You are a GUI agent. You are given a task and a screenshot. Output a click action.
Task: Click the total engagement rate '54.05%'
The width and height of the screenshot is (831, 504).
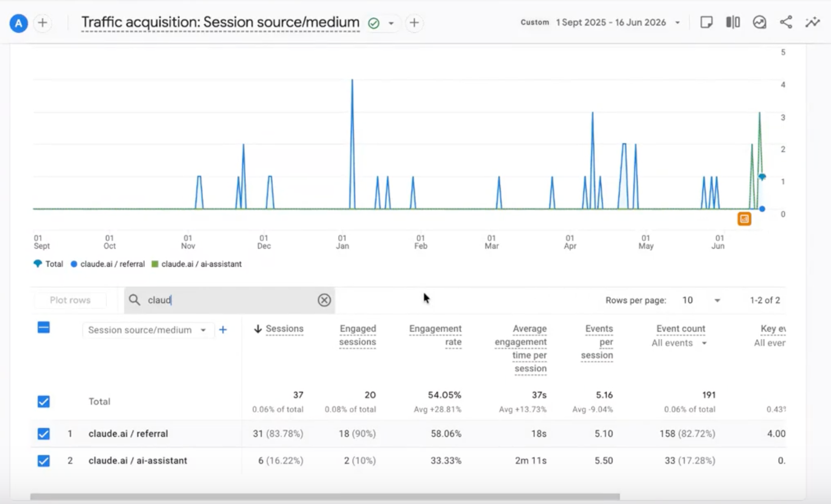click(x=444, y=396)
